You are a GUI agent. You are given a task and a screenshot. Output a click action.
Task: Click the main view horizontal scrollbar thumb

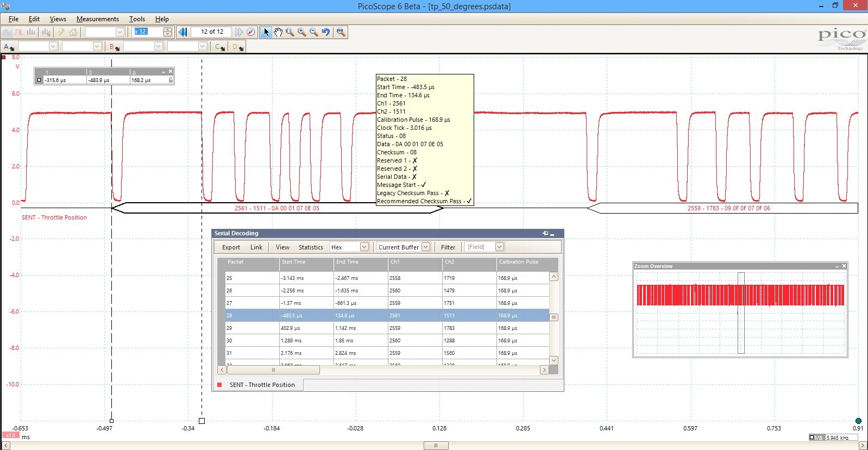click(x=436, y=446)
